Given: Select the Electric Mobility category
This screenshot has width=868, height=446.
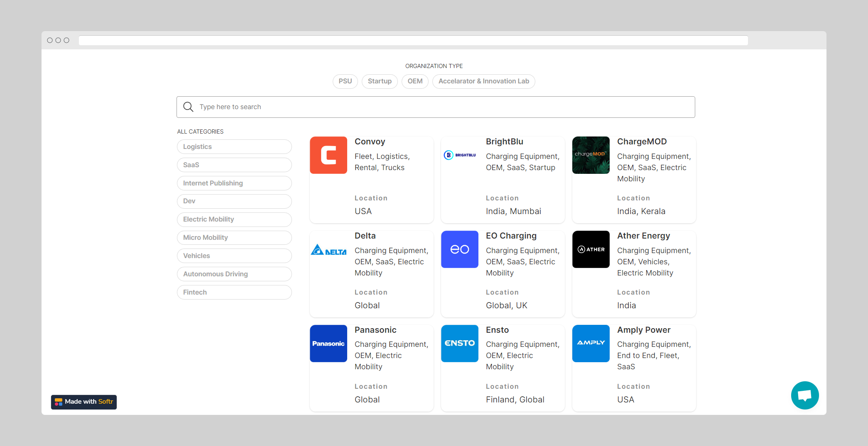Looking at the screenshot, I should click(234, 219).
